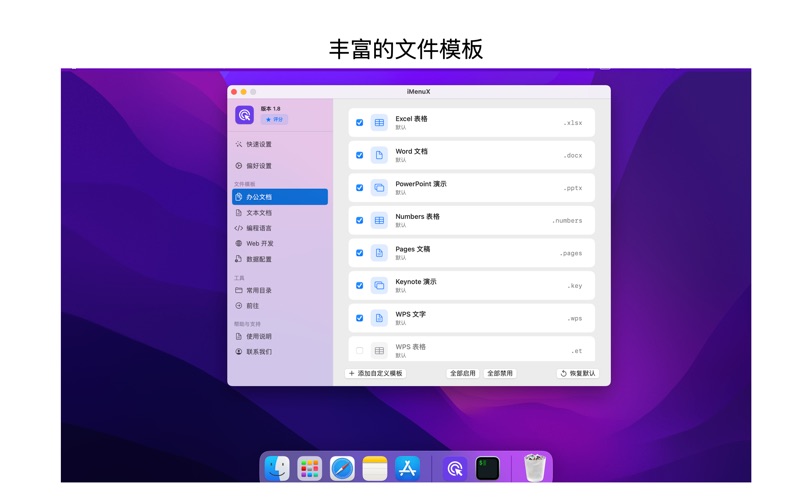This screenshot has width=800, height=500.
Task: Select 办公文档 category in sidebar
Action: 280,197
